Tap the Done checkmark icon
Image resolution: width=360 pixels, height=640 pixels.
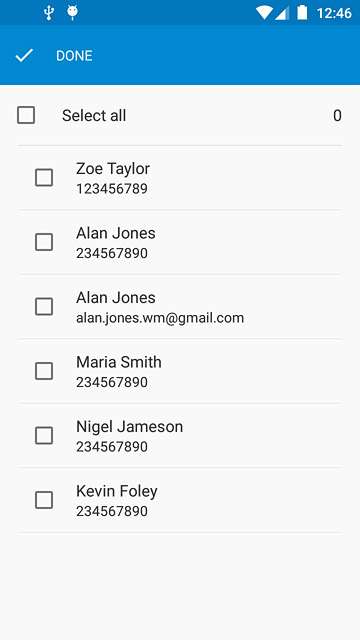[24, 56]
